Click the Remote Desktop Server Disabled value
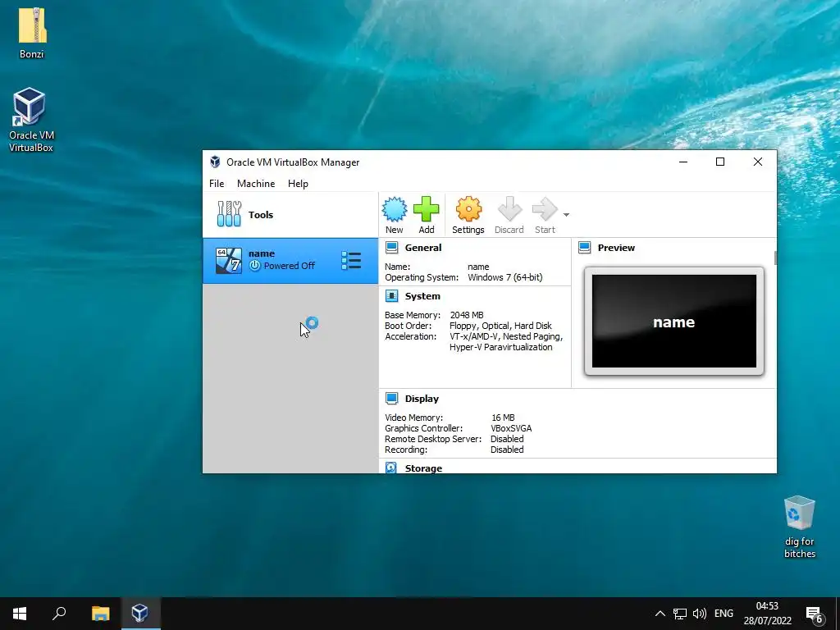 [507, 439]
